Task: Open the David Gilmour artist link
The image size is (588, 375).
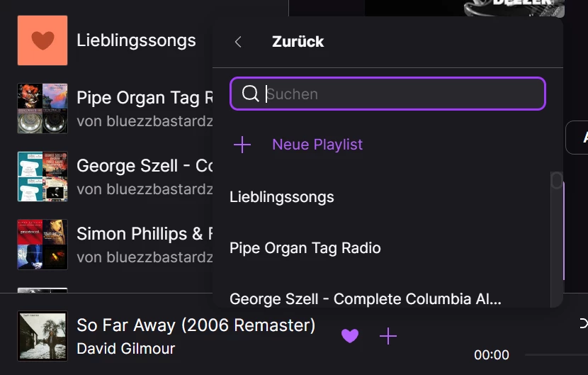Action: (125, 349)
